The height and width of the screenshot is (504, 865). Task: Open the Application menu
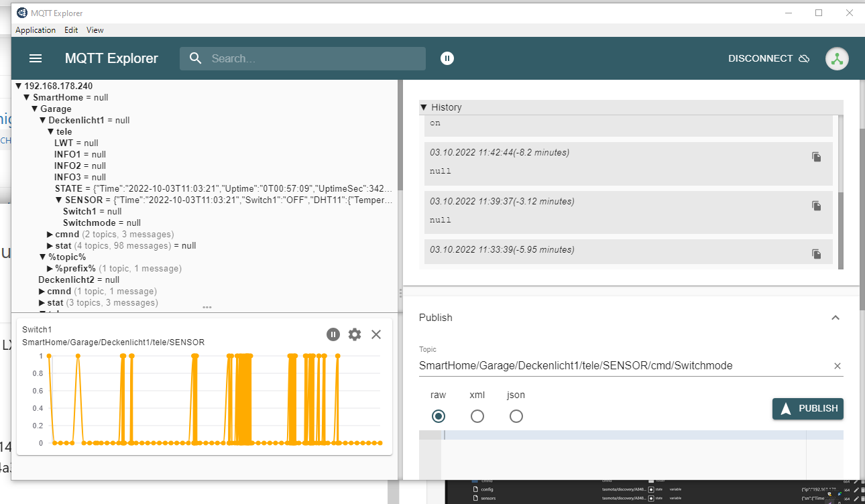pos(36,30)
